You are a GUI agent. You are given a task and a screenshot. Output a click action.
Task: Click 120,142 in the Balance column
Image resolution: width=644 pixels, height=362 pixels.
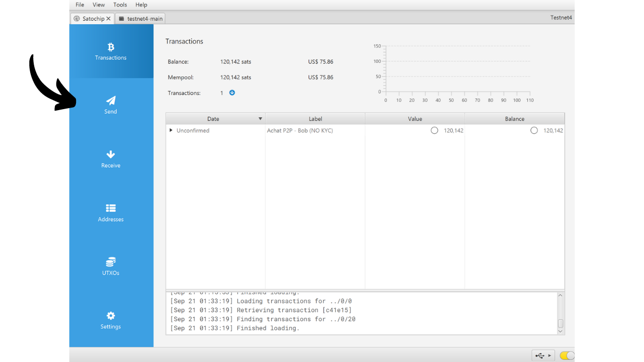pyautogui.click(x=553, y=130)
